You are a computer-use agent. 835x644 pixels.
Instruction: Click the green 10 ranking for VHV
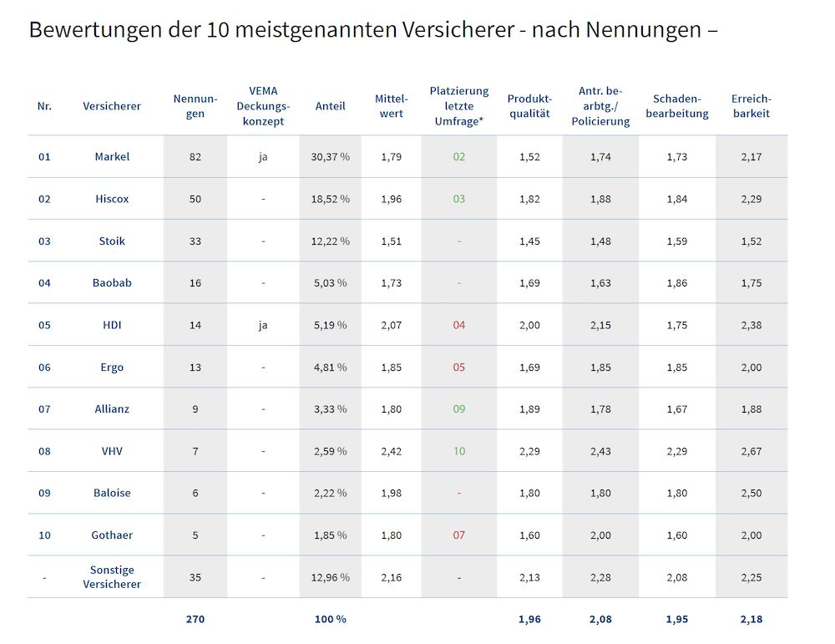pos(458,451)
